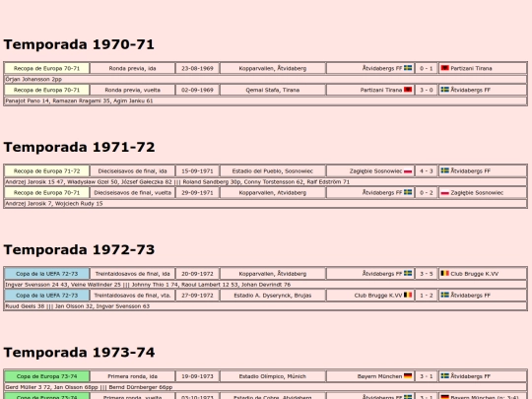Click the 'Treintaidosavos de final, ida' cell

click(x=132, y=274)
